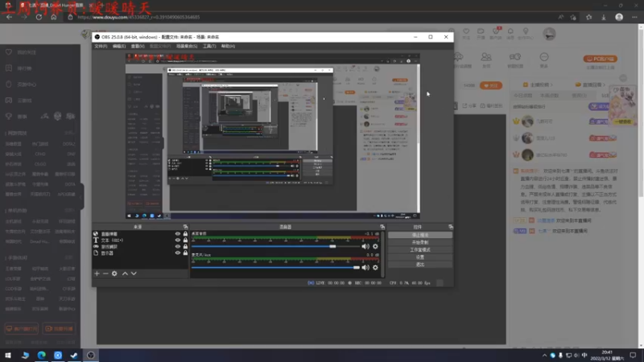Move the selected source up
The image size is (644, 362).
(125, 274)
